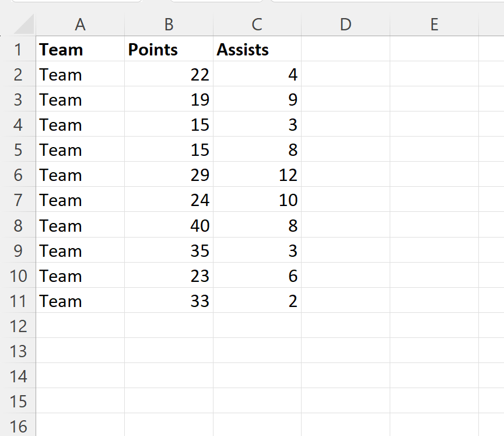This screenshot has width=504, height=436.
Task: Select column B header
Action: coord(169,25)
